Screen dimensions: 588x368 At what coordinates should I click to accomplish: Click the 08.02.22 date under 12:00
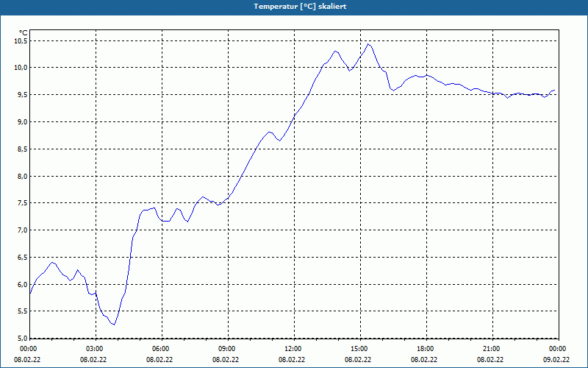tap(291, 360)
